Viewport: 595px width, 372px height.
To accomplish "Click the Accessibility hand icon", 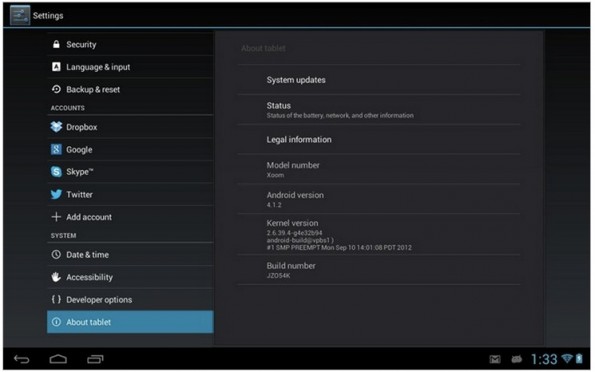I will [x=56, y=277].
